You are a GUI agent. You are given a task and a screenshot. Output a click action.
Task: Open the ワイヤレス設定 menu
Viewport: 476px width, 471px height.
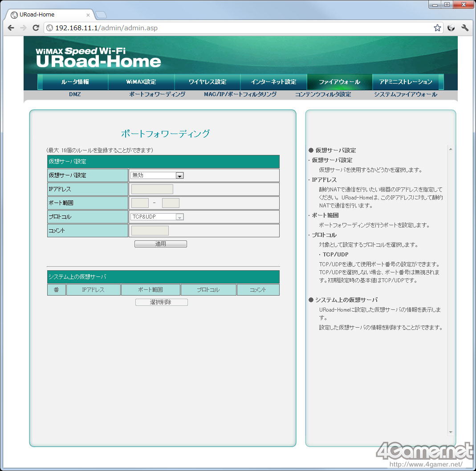click(x=207, y=81)
